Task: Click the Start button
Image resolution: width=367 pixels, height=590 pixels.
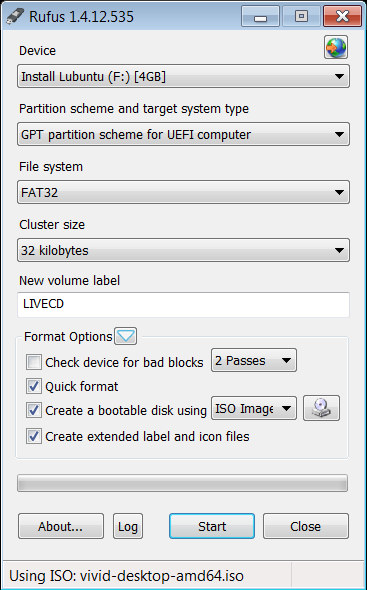Action: (x=212, y=526)
